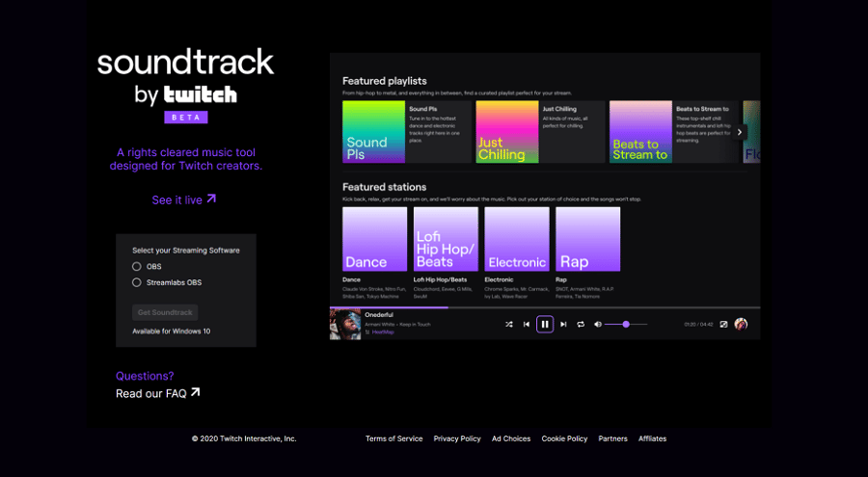This screenshot has height=477, width=868.
Task: Click the Featured playlists heading
Action: 384,81
